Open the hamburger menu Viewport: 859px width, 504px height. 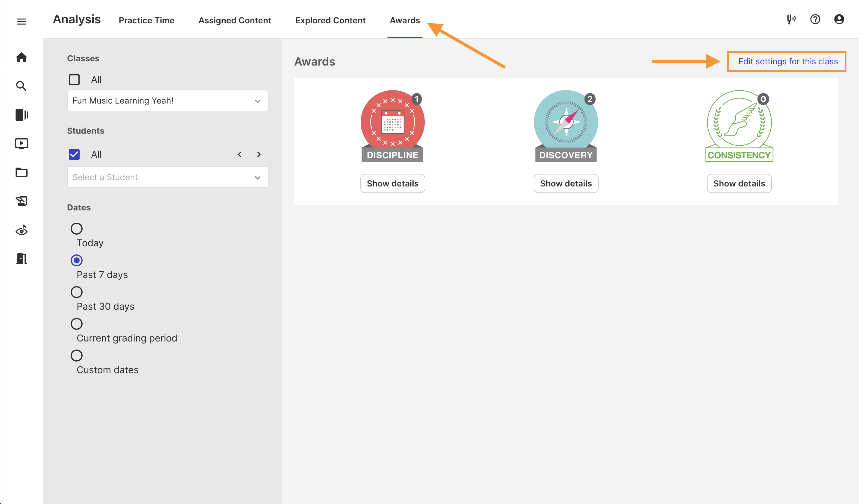pyautogui.click(x=22, y=22)
